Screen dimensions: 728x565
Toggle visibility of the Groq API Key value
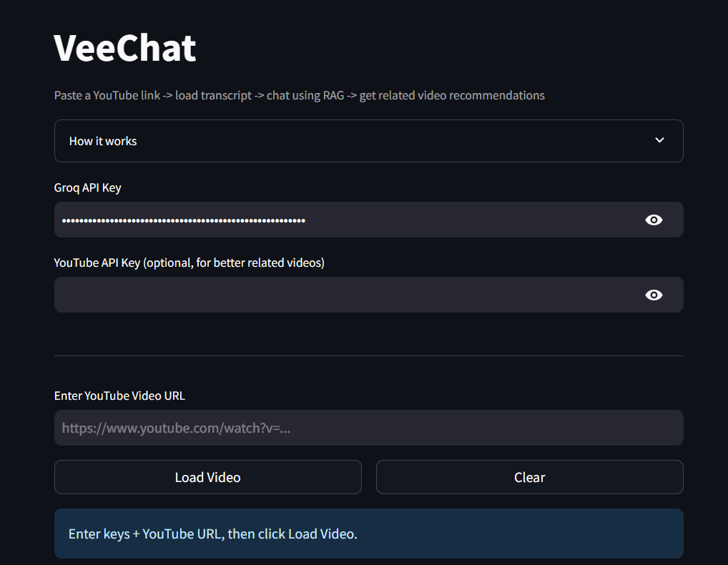point(654,220)
